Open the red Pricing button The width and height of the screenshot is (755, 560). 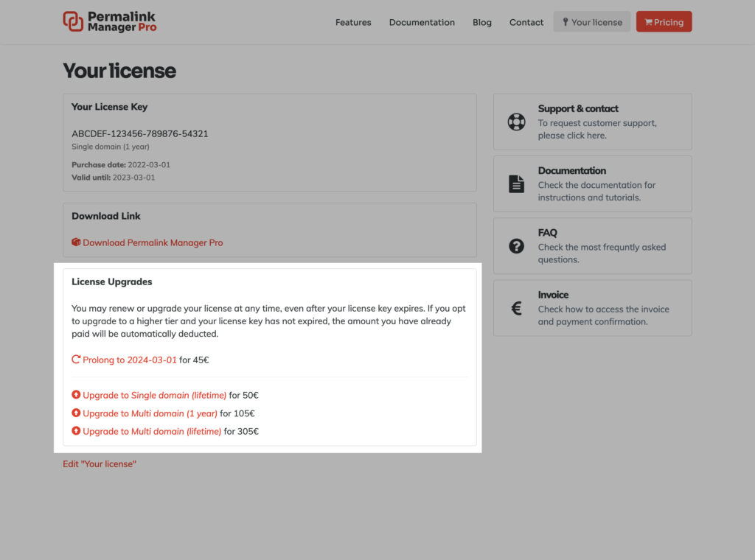(664, 21)
